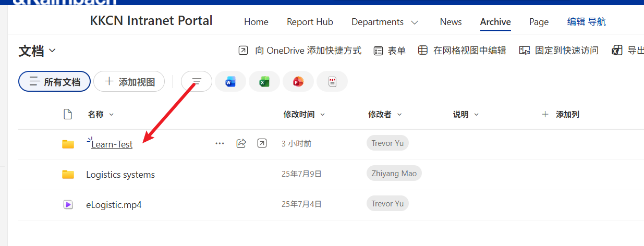Click Trevor Yu in eLogistic.mp4 row
The height and width of the screenshot is (246, 644).
pyautogui.click(x=387, y=204)
